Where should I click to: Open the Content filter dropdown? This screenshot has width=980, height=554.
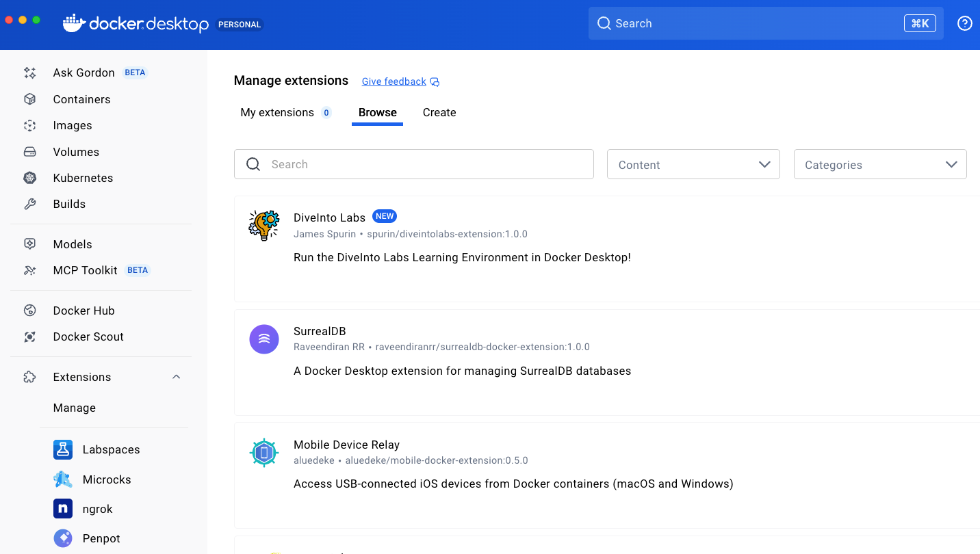[x=693, y=164]
